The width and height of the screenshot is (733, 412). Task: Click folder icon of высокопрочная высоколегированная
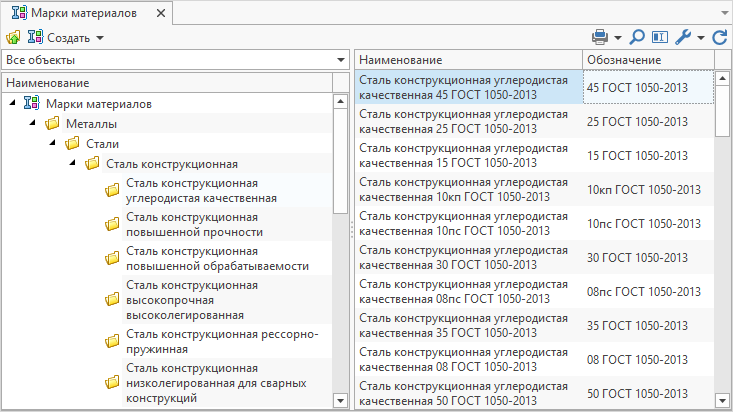coord(112,300)
